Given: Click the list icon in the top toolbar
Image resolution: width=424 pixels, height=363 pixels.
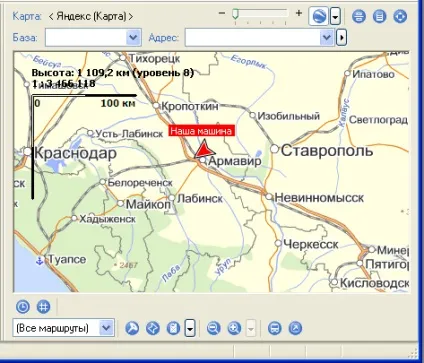Looking at the screenshot, I should click(x=379, y=16).
